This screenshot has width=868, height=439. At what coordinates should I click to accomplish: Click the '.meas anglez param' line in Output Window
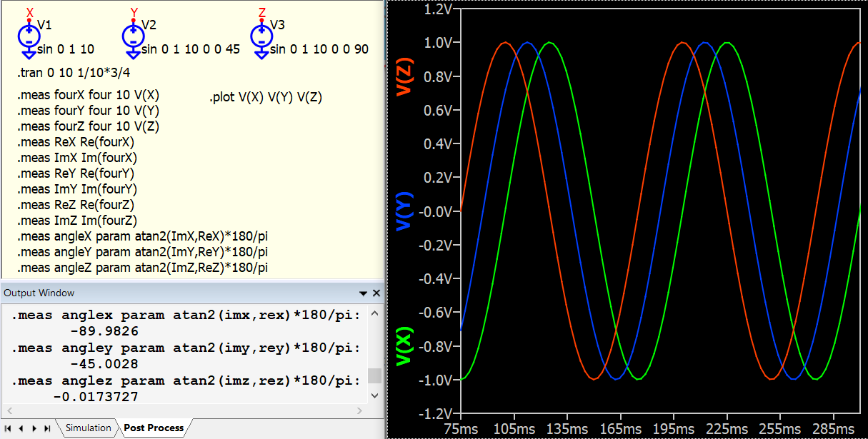click(x=186, y=380)
